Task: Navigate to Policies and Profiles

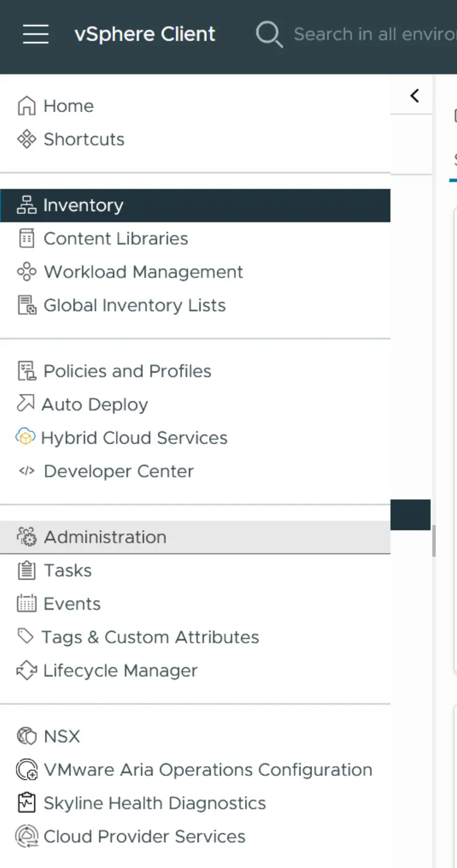Action: [127, 371]
